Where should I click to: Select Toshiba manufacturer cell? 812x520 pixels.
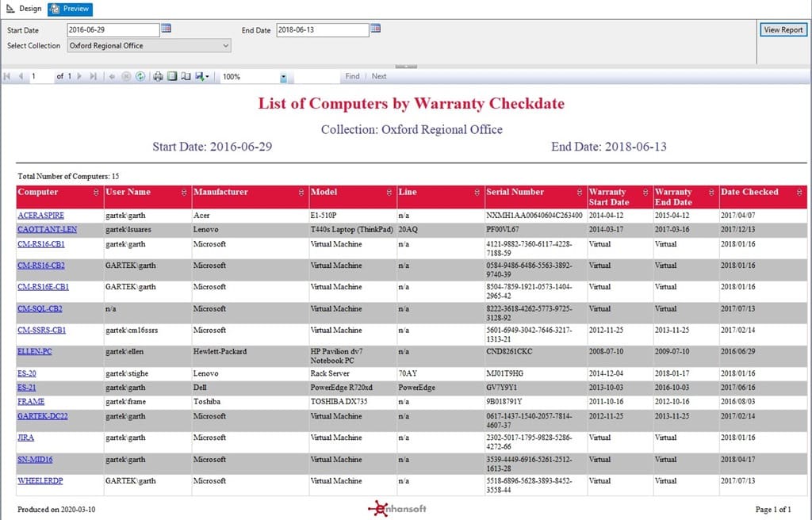pos(207,401)
